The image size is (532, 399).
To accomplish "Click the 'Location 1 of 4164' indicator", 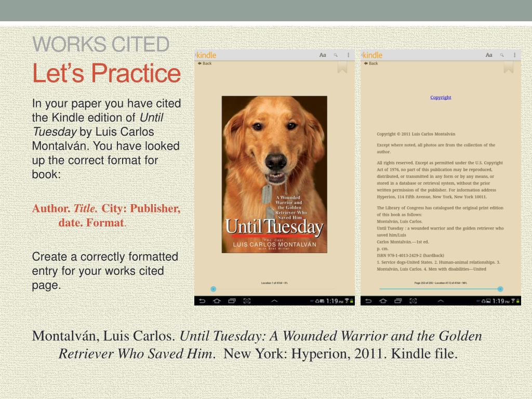I will tap(274, 283).
